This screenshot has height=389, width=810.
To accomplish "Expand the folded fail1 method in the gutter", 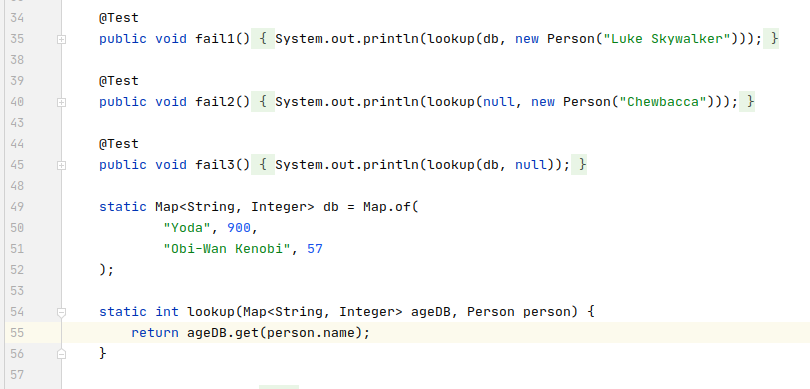I will 61,39.
